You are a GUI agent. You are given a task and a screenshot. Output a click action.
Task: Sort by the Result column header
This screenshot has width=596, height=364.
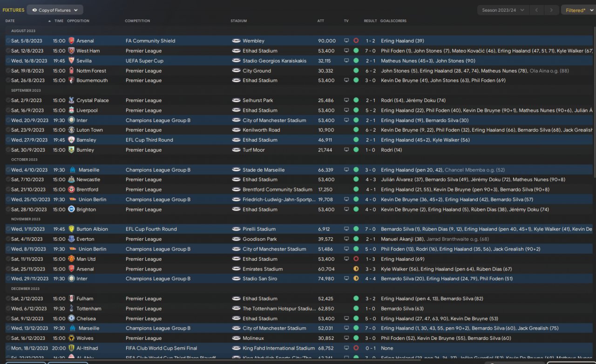pyautogui.click(x=371, y=21)
